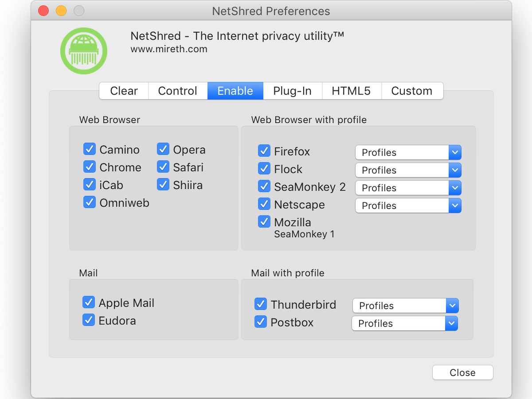Toggle the Safari checkbox

(x=163, y=167)
